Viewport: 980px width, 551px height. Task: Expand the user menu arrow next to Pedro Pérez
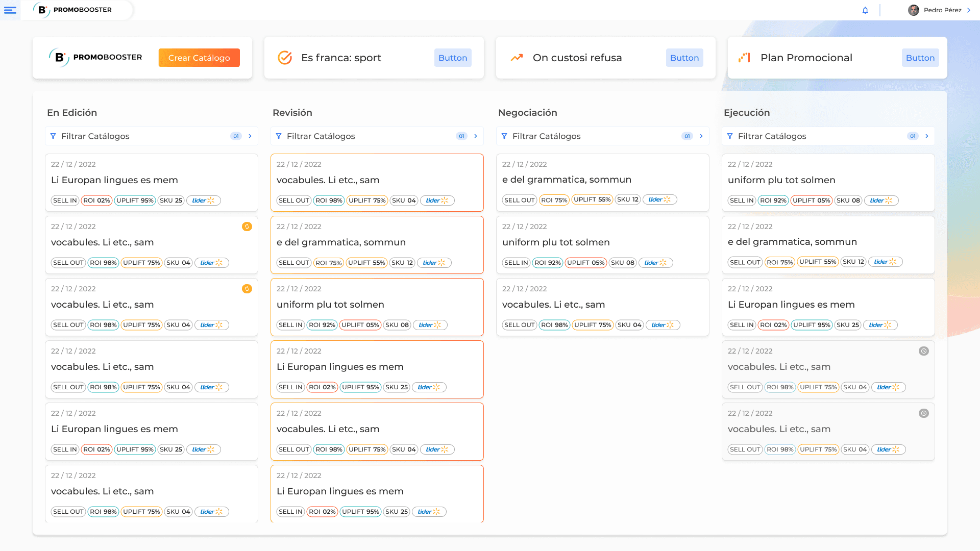pyautogui.click(x=969, y=10)
